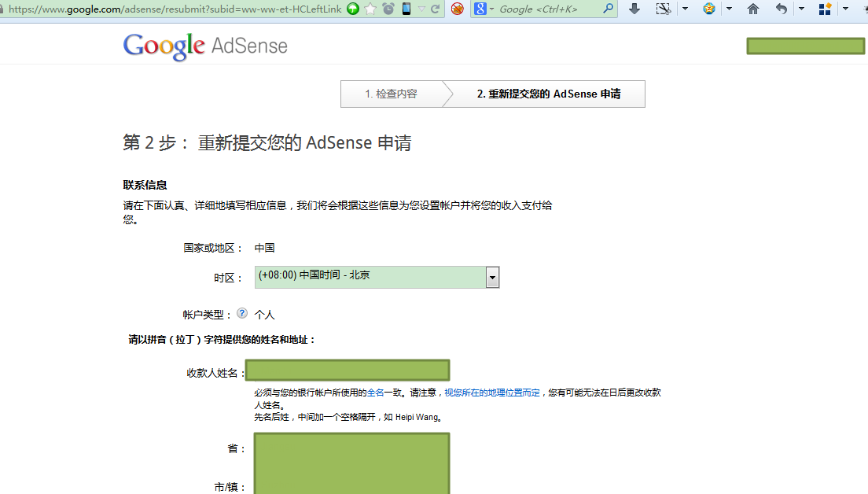Viewport: 868px width, 494px height.
Task: Bookmark this page with the star icon
Action: coord(370,9)
